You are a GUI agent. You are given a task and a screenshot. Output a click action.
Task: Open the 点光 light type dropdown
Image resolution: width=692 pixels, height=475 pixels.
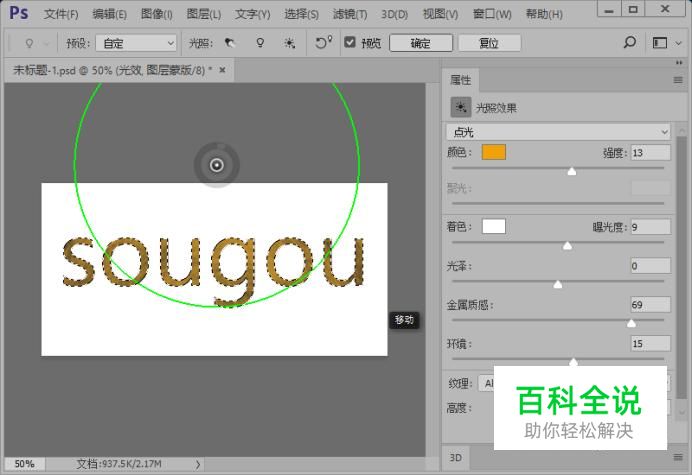tap(558, 132)
